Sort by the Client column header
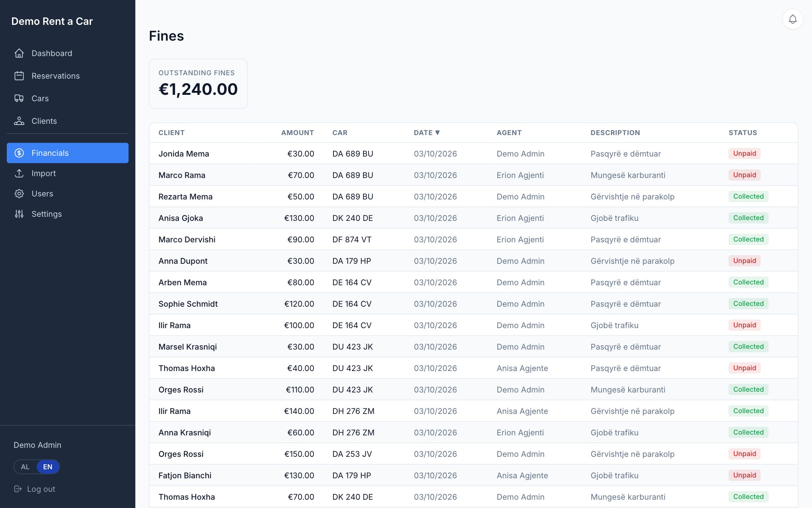Image resolution: width=812 pixels, height=508 pixels. (x=171, y=133)
